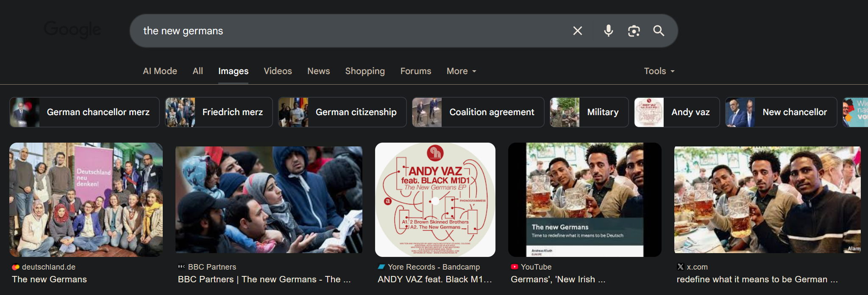Filter by Military chip
The width and height of the screenshot is (868, 295).
[589, 112]
